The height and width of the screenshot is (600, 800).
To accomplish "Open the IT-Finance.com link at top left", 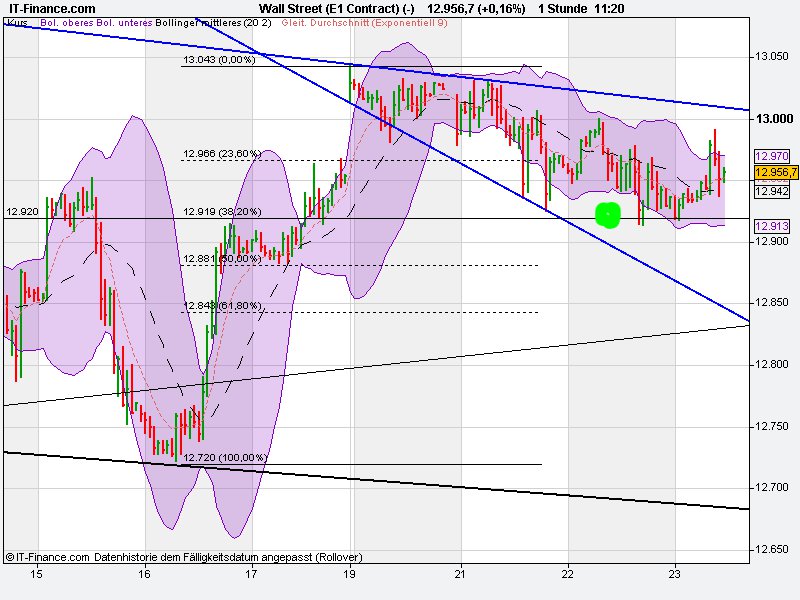I will coord(52,8).
